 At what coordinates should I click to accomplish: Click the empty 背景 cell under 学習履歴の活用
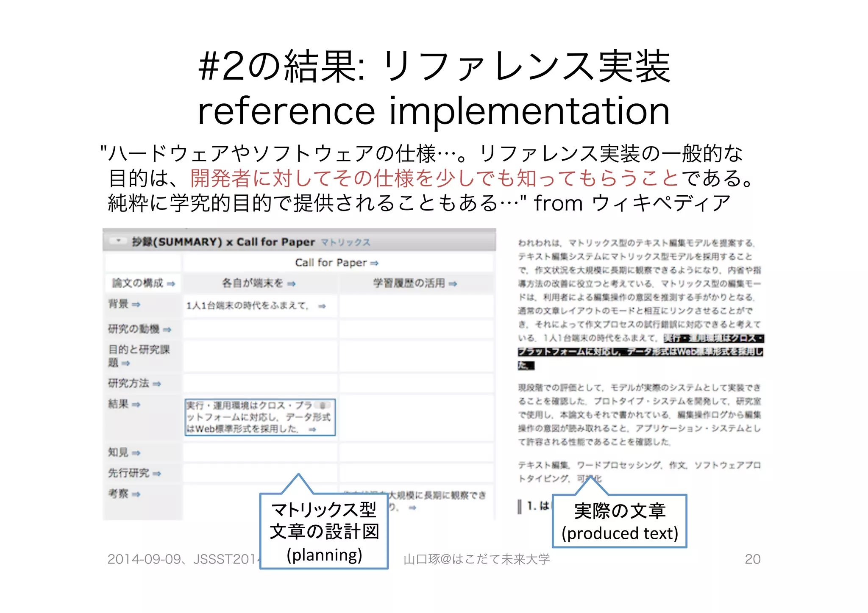(417, 306)
